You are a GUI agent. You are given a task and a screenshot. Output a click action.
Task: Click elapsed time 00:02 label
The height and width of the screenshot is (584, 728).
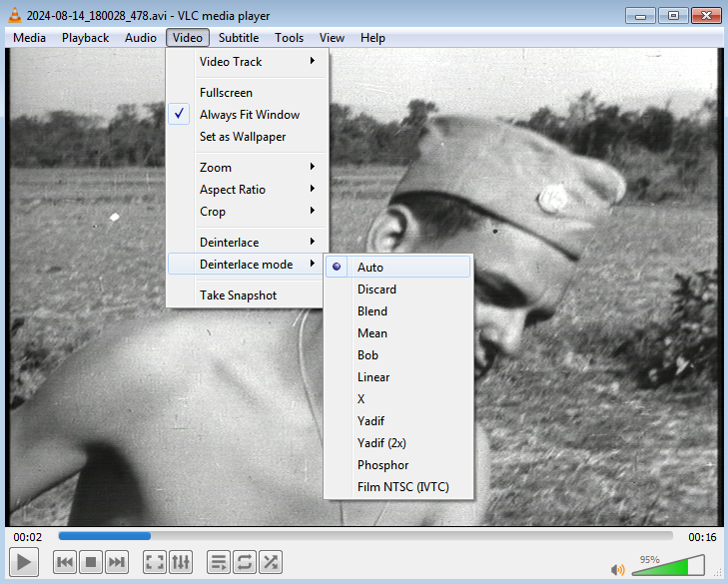27,537
